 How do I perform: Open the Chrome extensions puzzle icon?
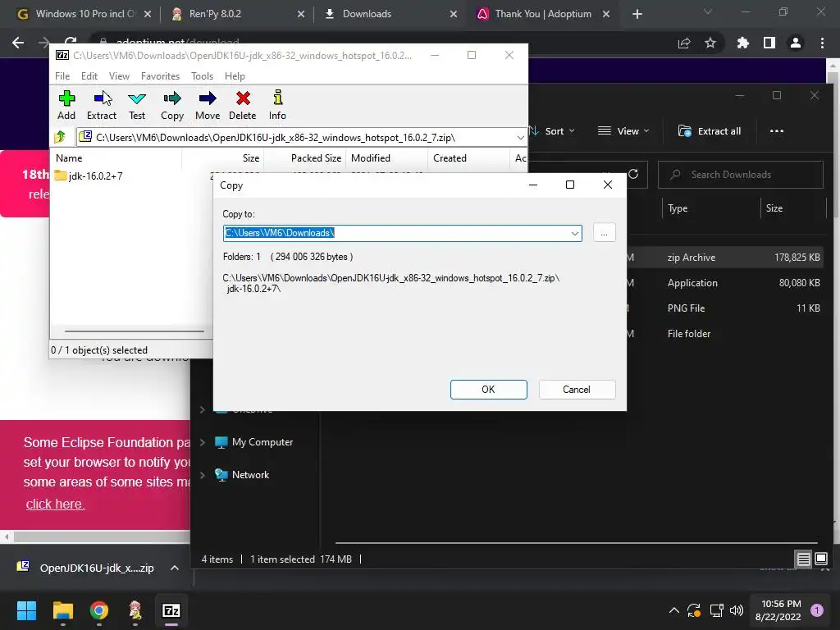click(x=743, y=43)
